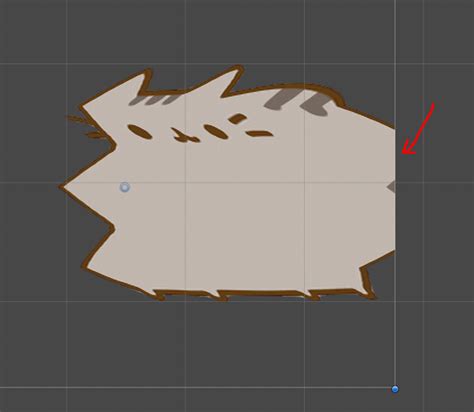
Task: Select the cat sprite image
Action: coord(227,183)
